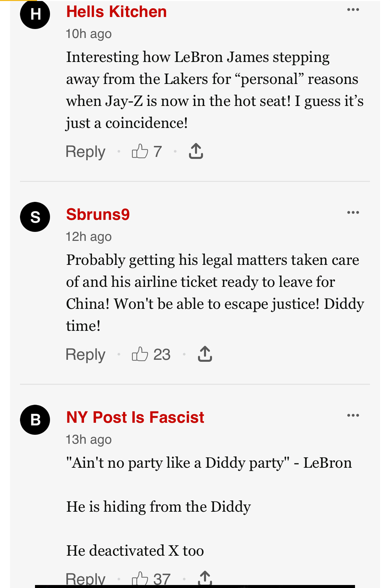
Task: Click the '10h ago' timestamp
Action: point(89,34)
